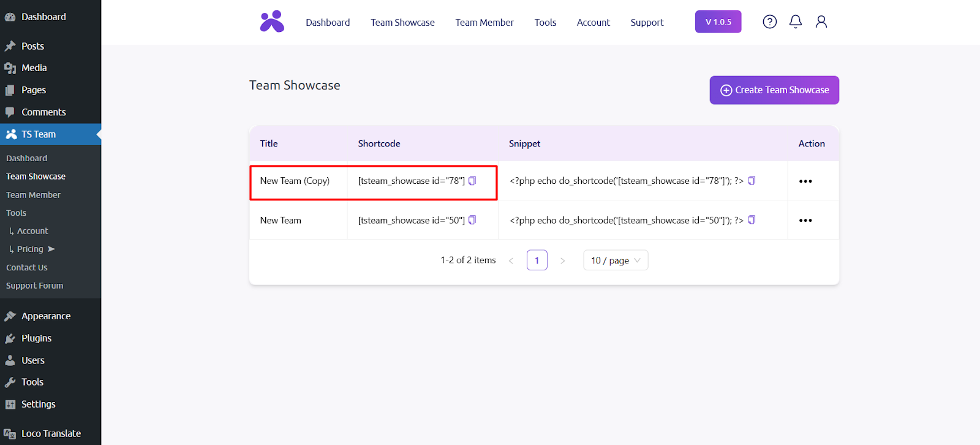The height and width of the screenshot is (445, 980).
Task: Open action menu for New Team (Copy)
Action: [x=805, y=181]
